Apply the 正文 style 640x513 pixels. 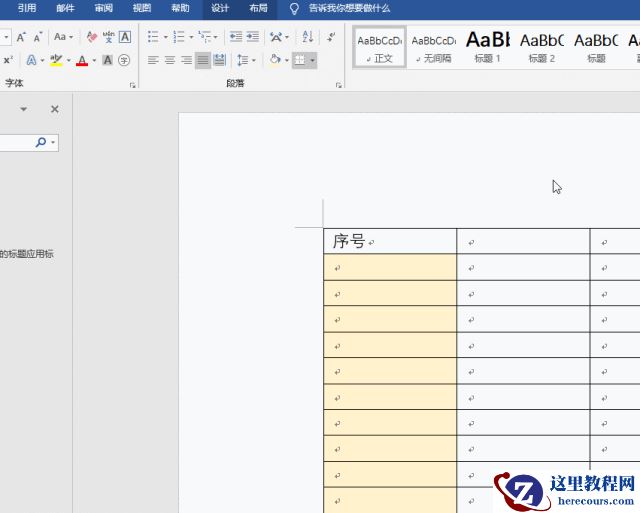pyautogui.click(x=380, y=48)
